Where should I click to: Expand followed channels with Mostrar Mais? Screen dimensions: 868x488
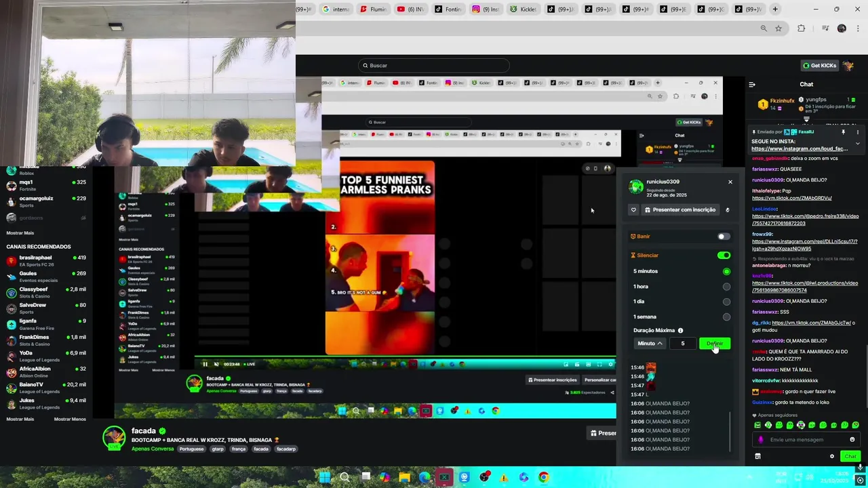point(20,232)
